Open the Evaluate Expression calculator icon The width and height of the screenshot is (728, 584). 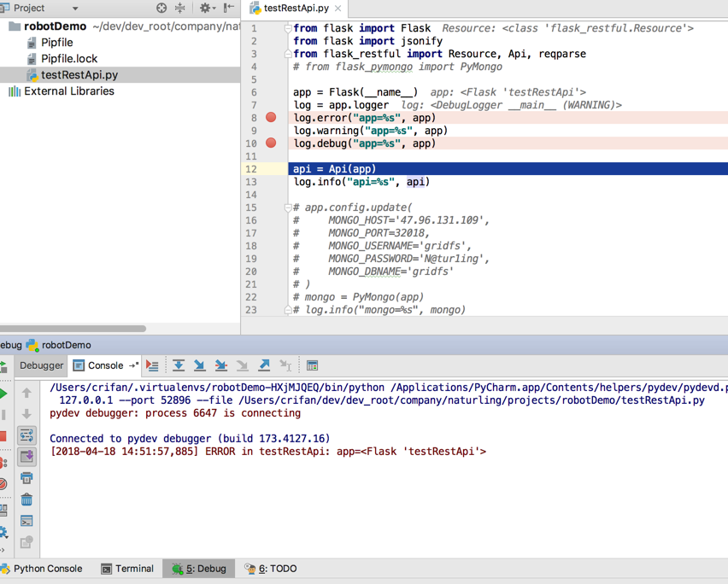[312, 365]
